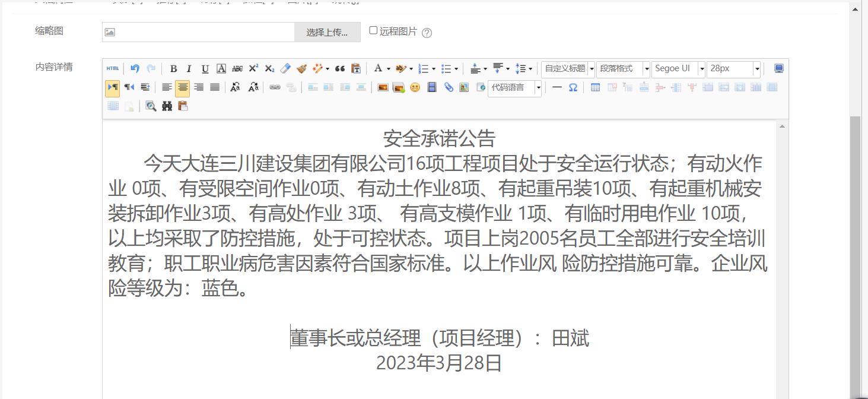This screenshot has height=399, width=868.
Task: Toggle strikethrough formatting
Action: click(x=237, y=69)
